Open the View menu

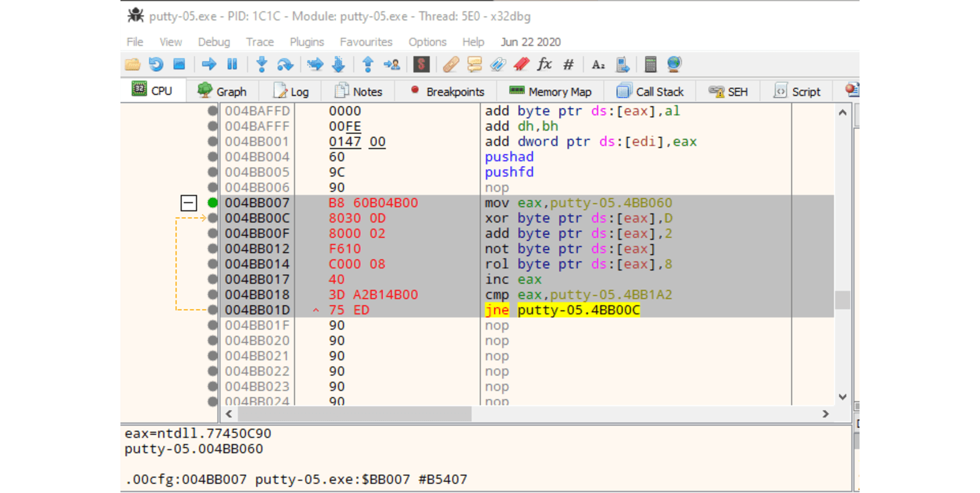(170, 42)
